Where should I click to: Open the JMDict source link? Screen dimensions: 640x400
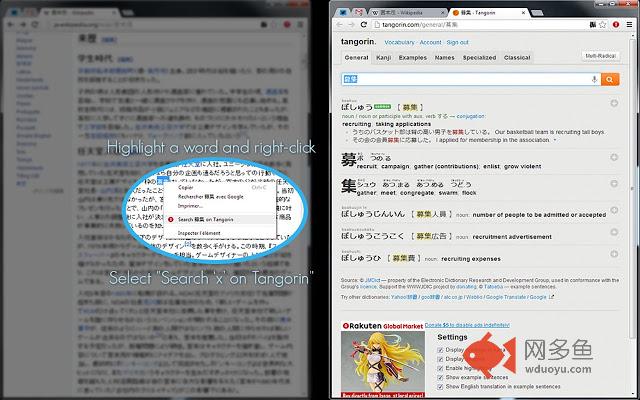click(372, 280)
